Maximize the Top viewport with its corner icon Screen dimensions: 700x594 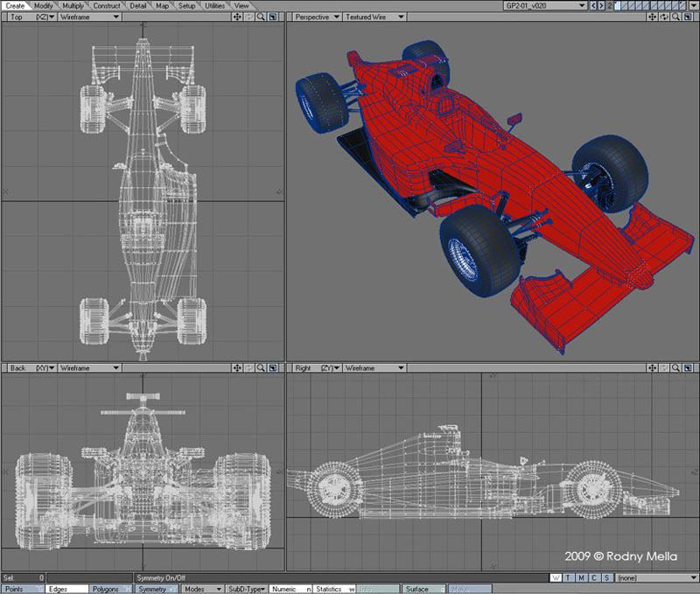tap(273, 17)
